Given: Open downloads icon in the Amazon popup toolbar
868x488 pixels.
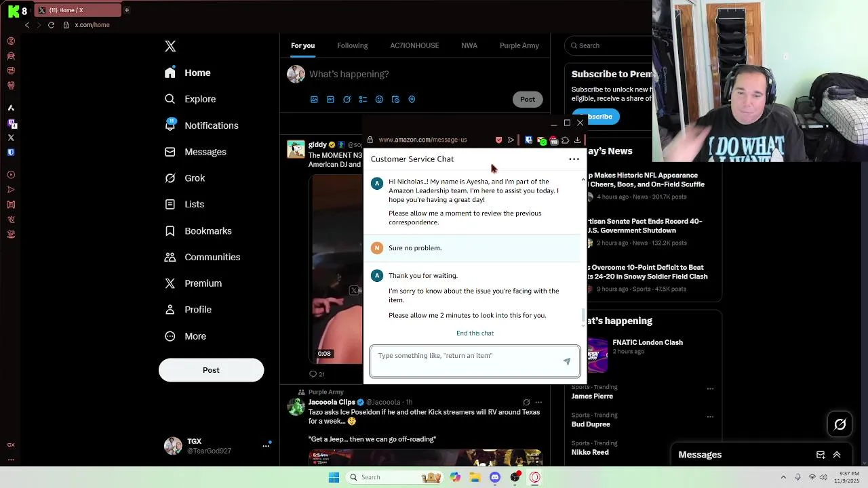Looking at the screenshot, I should coord(577,140).
